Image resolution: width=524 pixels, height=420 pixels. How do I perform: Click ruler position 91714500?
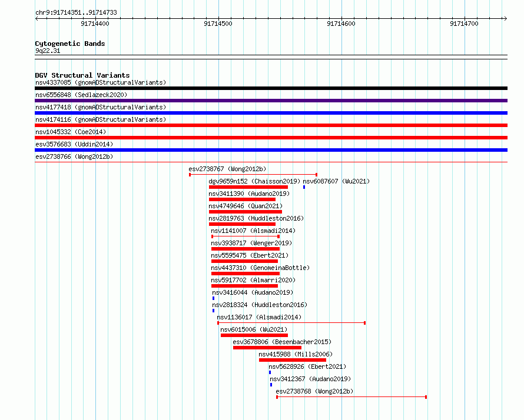[x=218, y=24]
